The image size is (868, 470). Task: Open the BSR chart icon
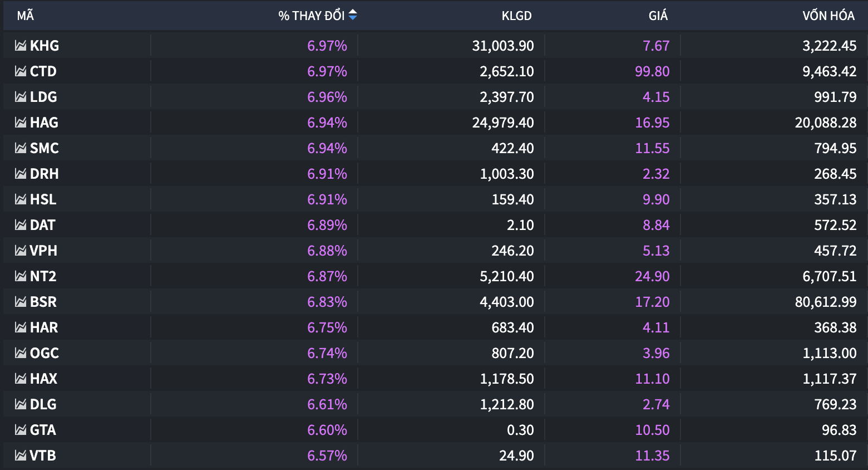pyautogui.click(x=21, y=302)
